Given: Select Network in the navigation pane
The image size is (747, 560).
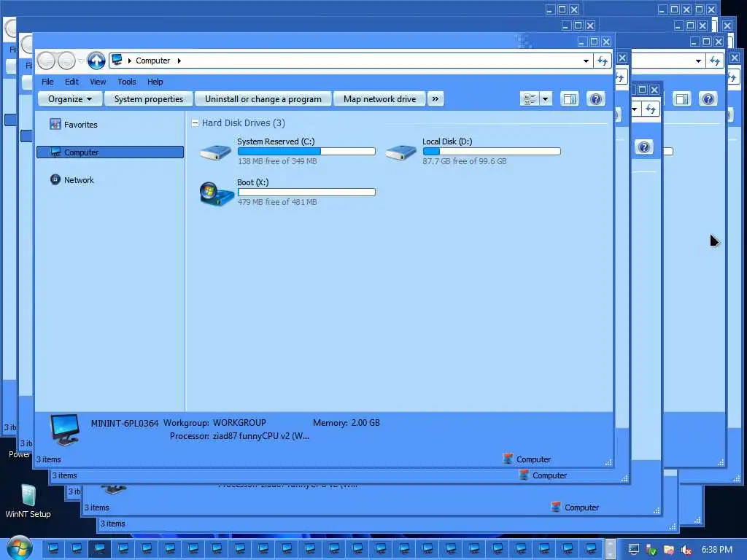Looking at the screenshot, I should [72, 179].
